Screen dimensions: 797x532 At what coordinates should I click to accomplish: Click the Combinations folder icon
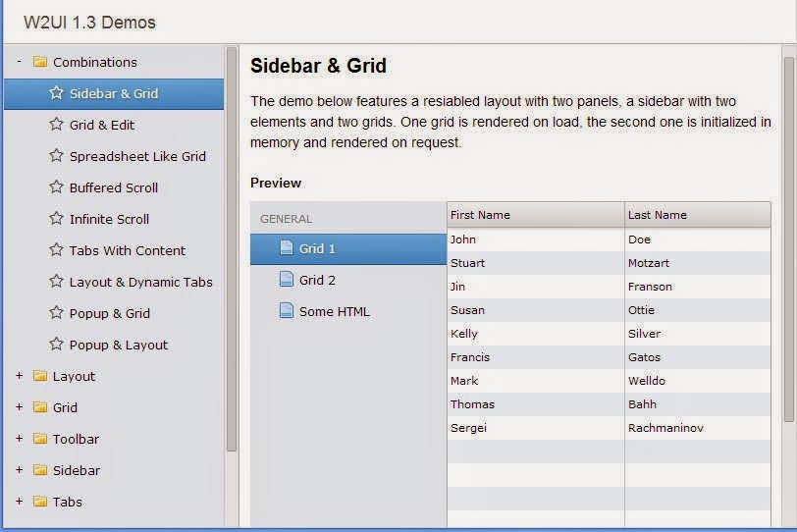pos(39,62)
